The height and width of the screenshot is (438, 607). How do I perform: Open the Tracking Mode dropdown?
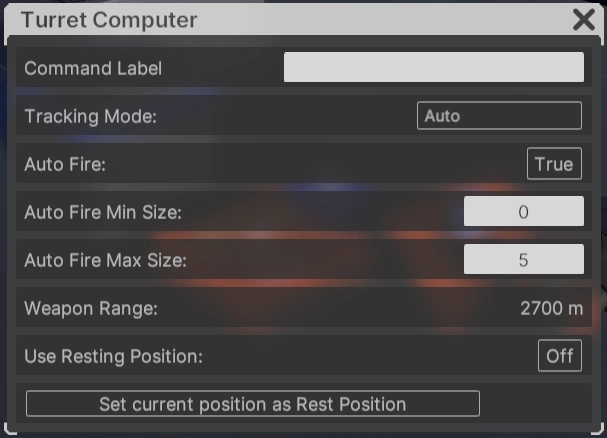[498, 116]
